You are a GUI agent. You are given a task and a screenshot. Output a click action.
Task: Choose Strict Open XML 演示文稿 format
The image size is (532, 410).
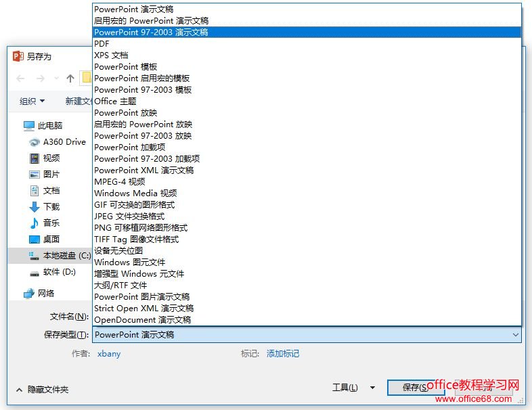click(307, 309)
